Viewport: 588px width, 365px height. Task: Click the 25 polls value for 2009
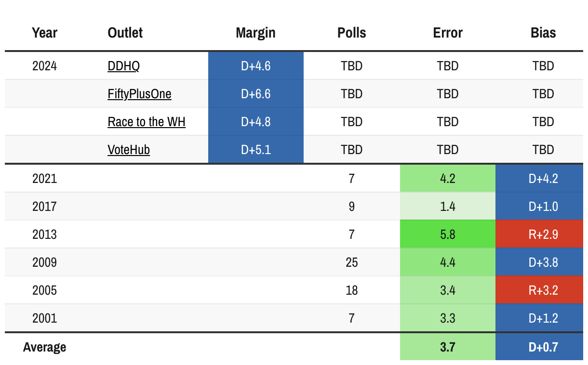351,262
